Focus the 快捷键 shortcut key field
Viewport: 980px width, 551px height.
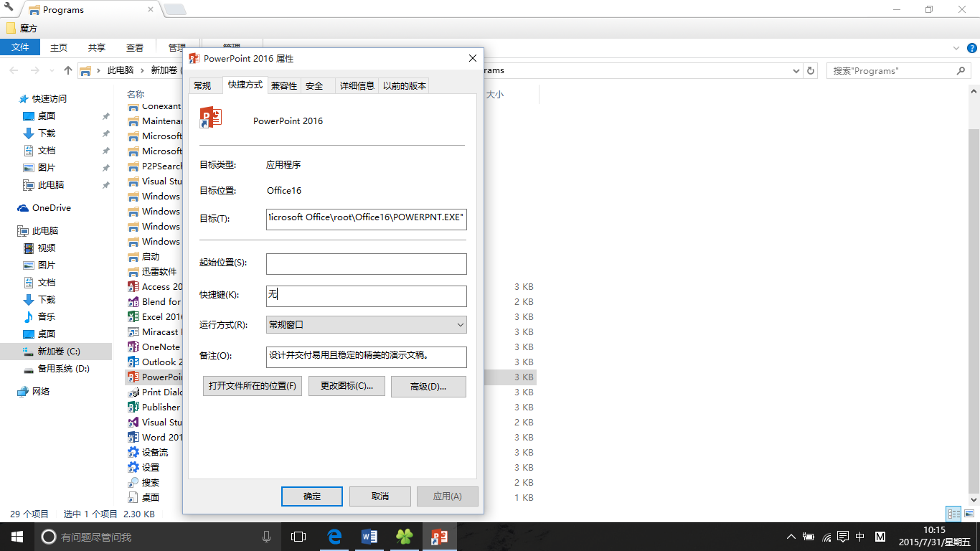366,296
